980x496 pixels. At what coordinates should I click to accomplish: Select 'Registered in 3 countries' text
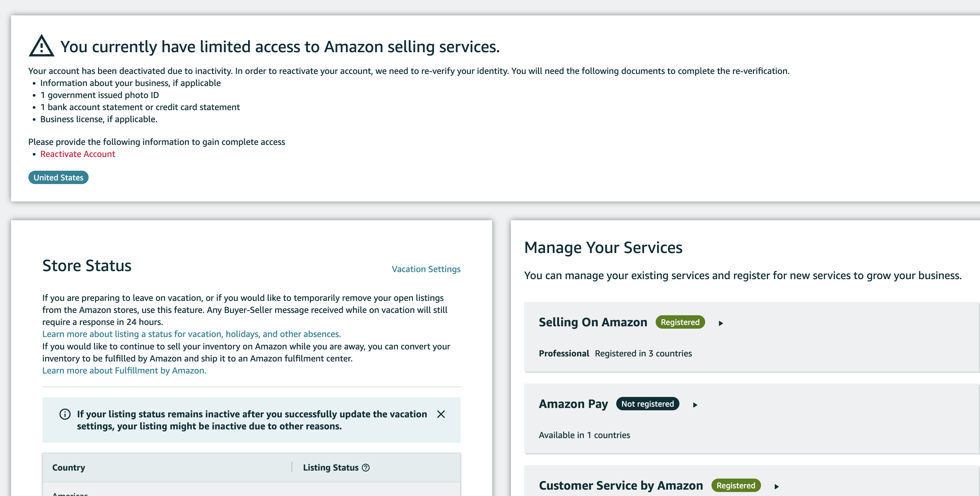643,354
